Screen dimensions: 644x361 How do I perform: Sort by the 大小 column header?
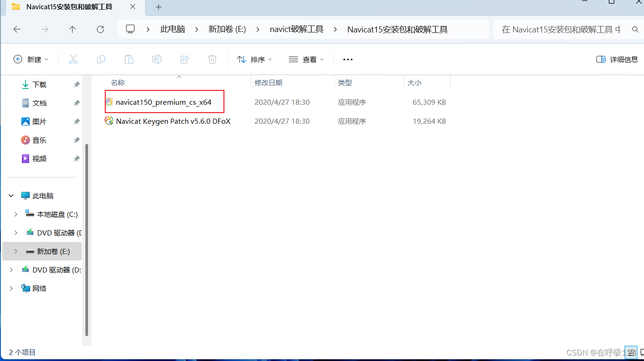(x=414, y=82)
